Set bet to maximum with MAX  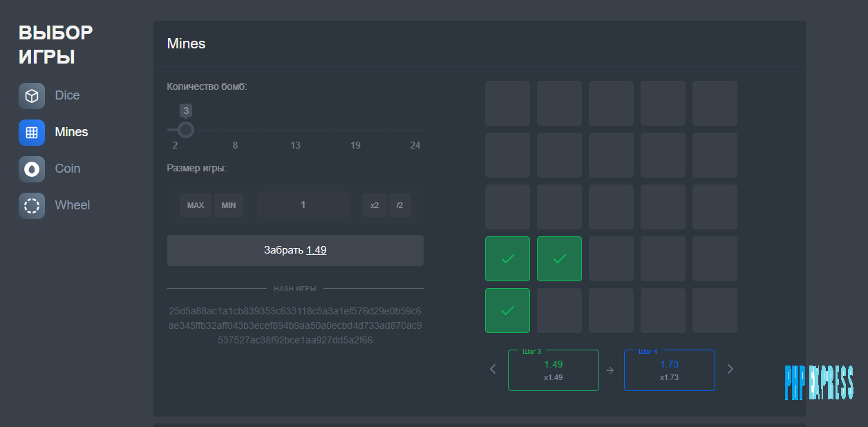point(196,205)
